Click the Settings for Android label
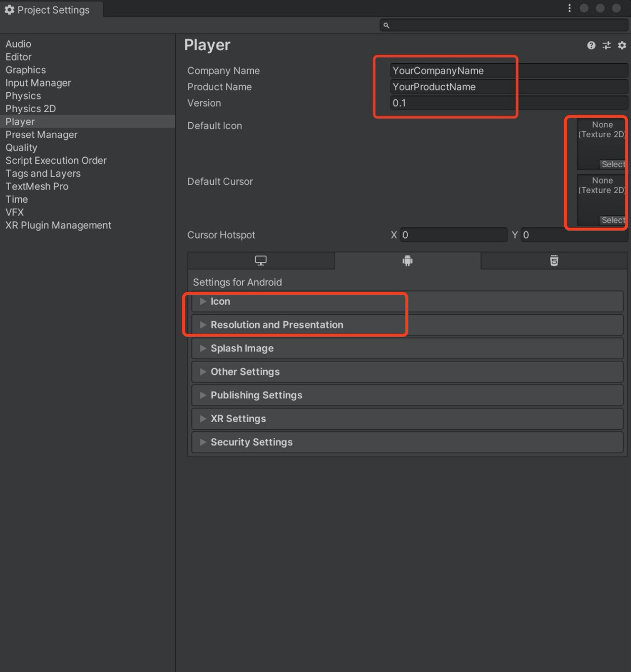 (x=237, y=282)
